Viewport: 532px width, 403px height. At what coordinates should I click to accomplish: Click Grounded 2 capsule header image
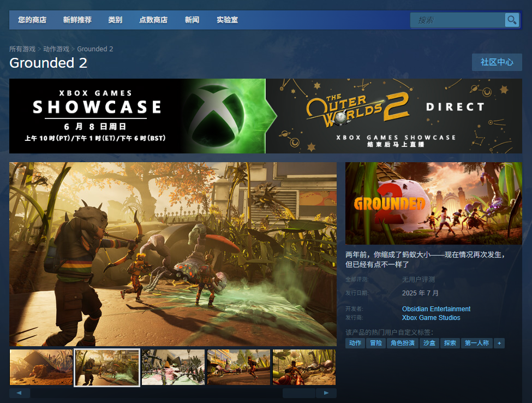[434, 203]
